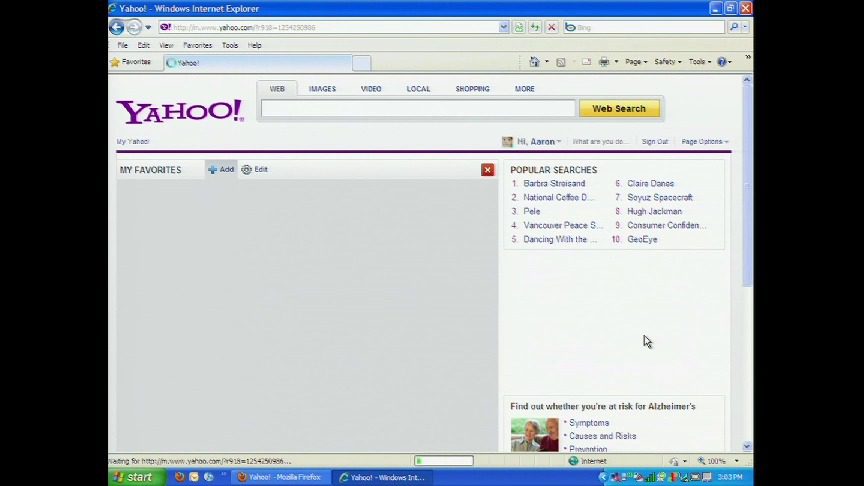This screenshot has height=486, width=864.
Task: Open the Home button dropdown arrow
Action: point(547,62)
